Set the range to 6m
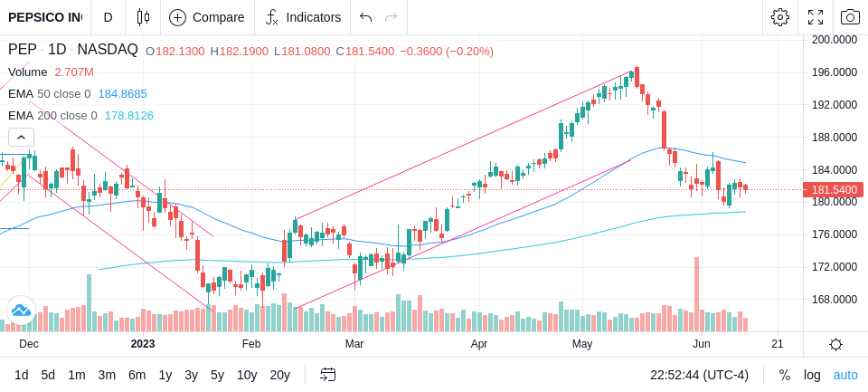Image resolution: width=868 pixels, height=392 pixels. pyautogui.click(x=137, y=375)
